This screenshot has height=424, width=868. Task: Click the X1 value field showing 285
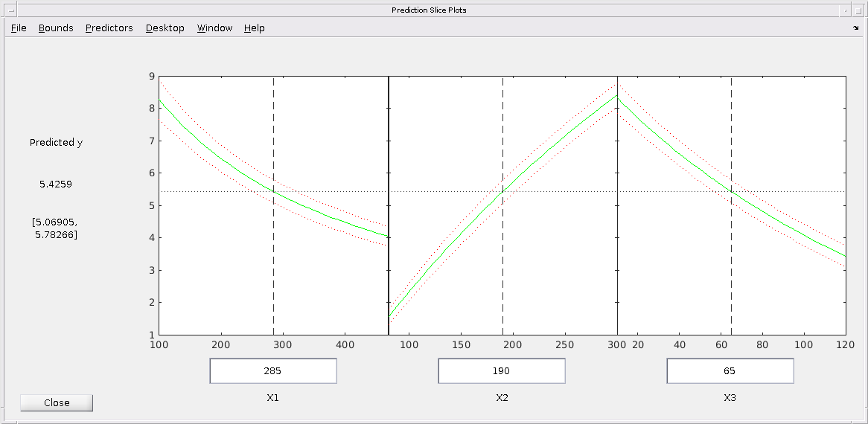[273, 371]
